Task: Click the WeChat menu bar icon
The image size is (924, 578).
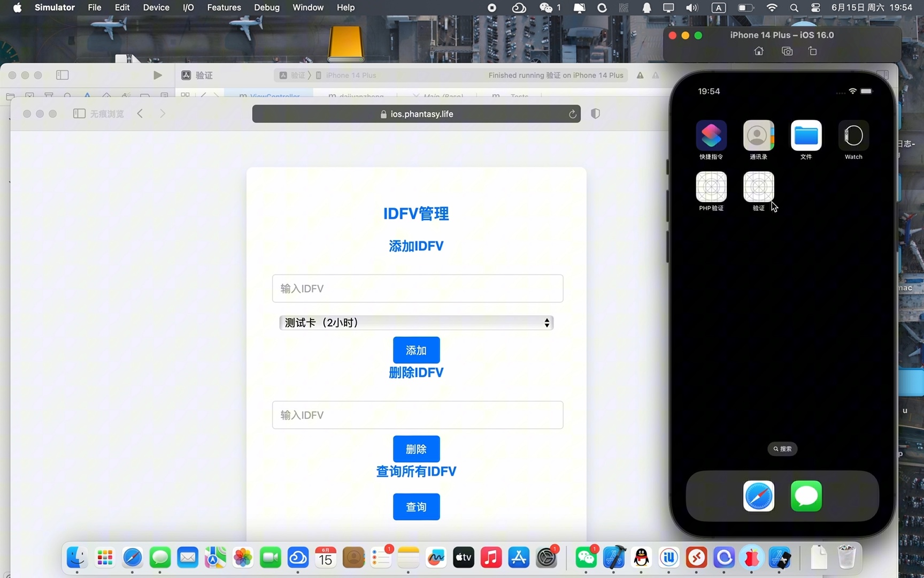Action: 546,7
